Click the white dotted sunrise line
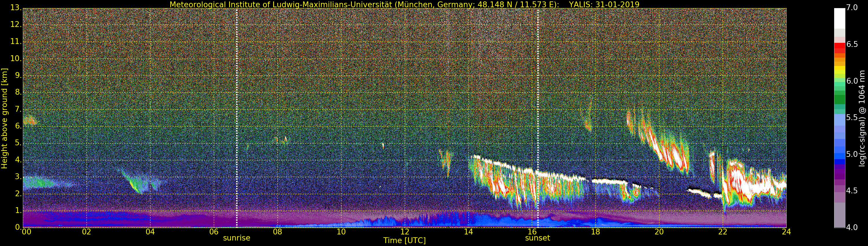868x246 pixels. [x=237, y=118]
